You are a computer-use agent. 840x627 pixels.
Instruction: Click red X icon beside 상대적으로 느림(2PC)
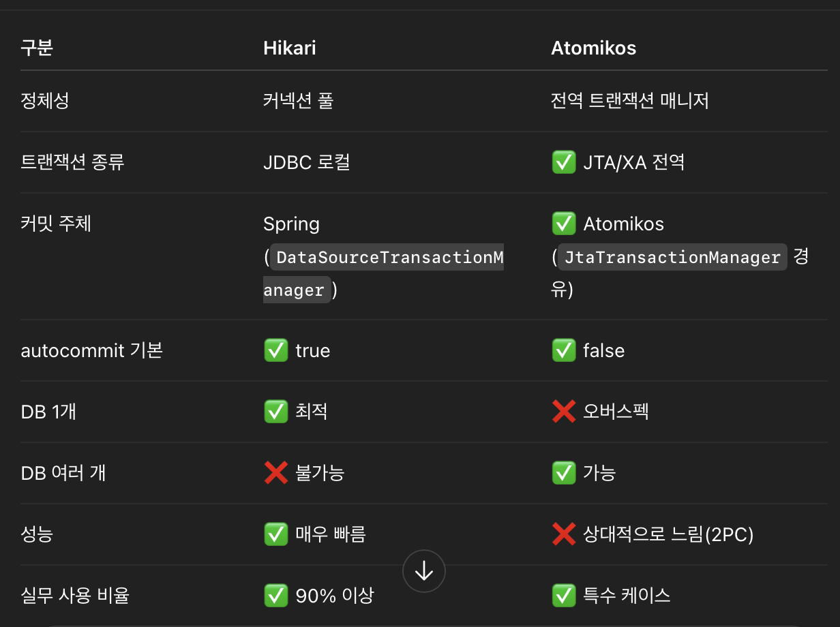tap(564, 534)
